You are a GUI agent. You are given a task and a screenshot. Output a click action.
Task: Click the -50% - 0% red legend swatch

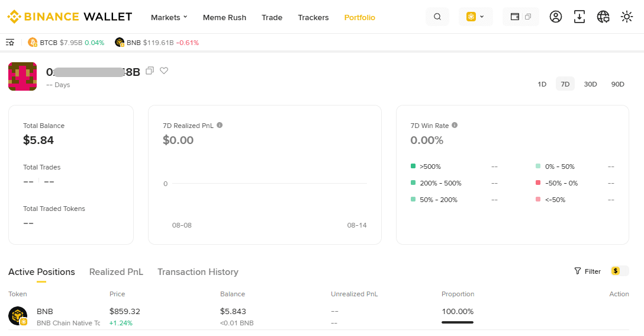(538, 183)
